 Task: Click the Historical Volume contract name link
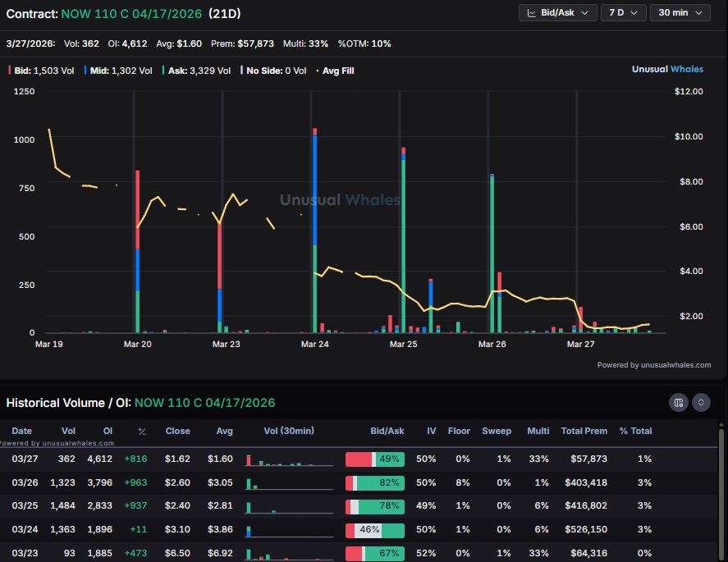(204, 402)
